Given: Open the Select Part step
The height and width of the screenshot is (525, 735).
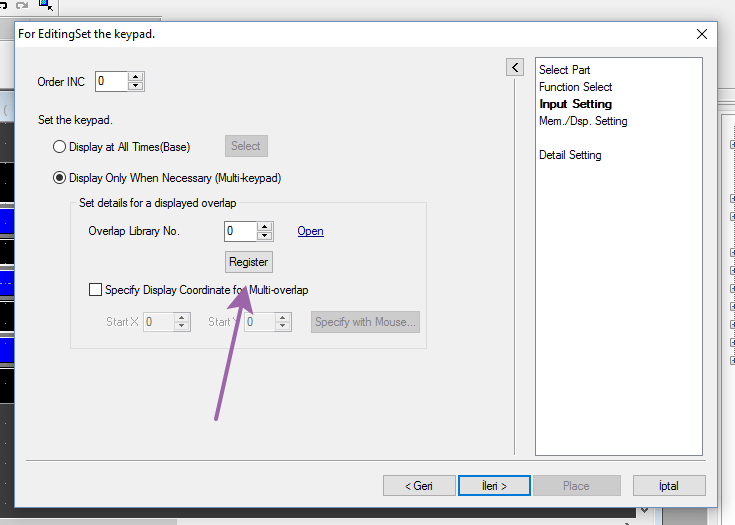Looking at the screenshot, I should (564, 70).
